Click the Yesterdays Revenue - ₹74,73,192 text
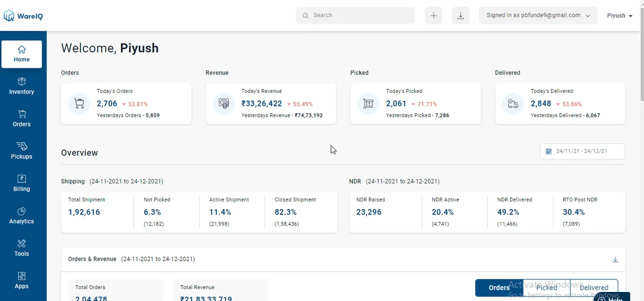Viewport: 644px width, 301px height. click(x=282, y=116)
